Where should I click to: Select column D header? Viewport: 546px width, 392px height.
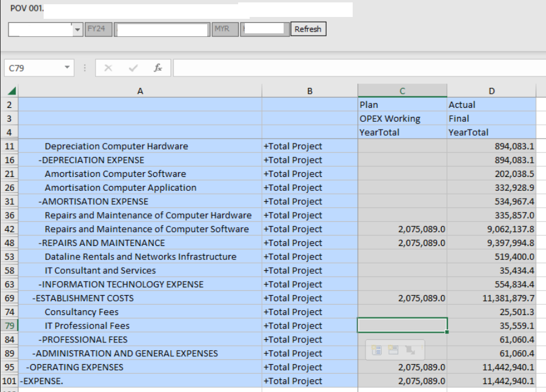(x=491, y=91)
